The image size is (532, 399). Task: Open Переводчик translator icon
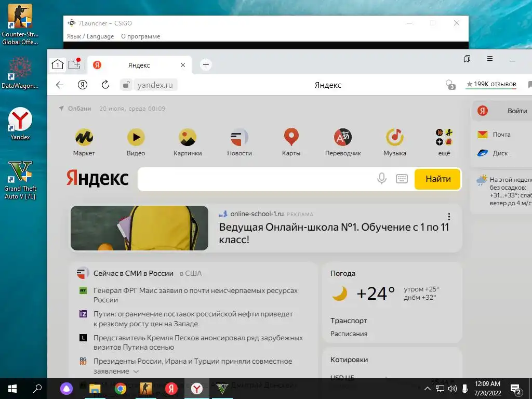[343, 137]
